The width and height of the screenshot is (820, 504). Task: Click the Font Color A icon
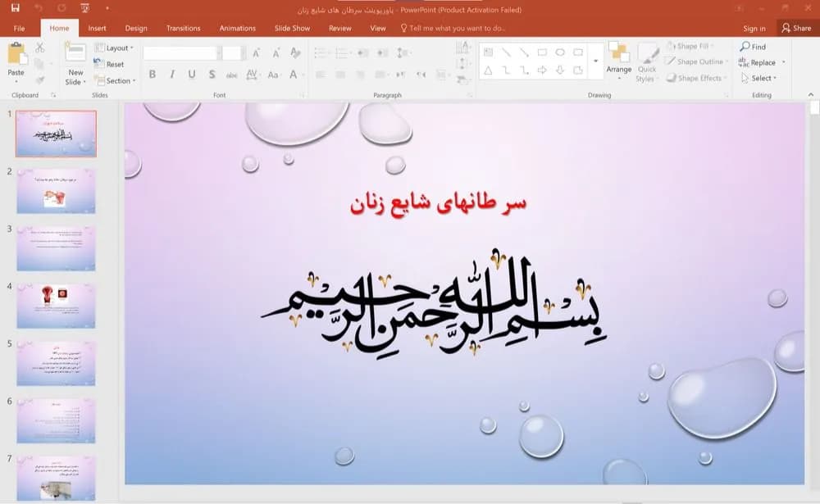pyautogui.click(x=294, y=75)
